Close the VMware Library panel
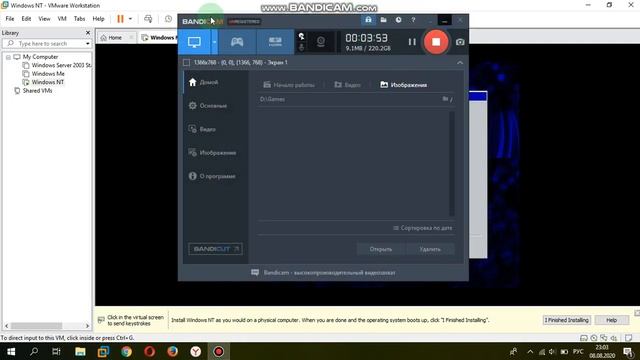Viewport: 640px width, 360px height. pyautogui.click(x=88, y=33)
